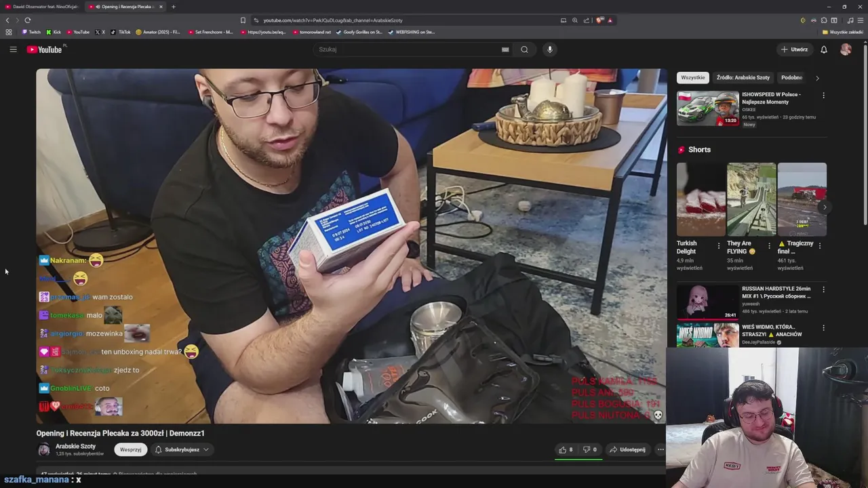Open the apps grid in bookmarks bar
The height and width of the screenshot is (488, 868).
click(9, 32)
